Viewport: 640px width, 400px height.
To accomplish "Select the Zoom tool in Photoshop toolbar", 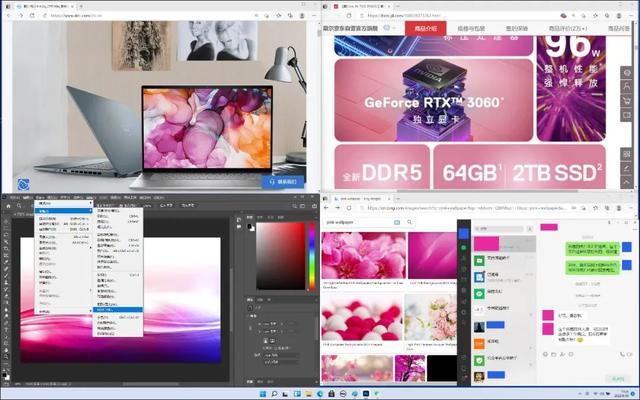I will pos(6,357).
